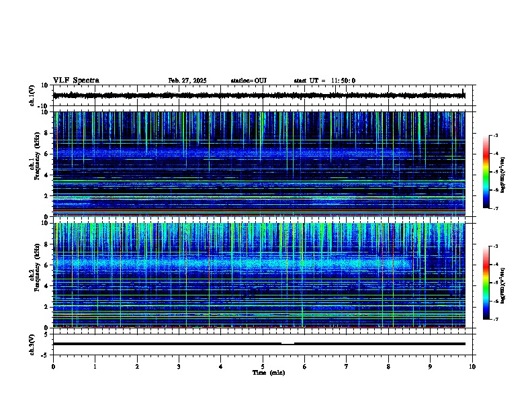
Task: Click the "-7" label on ch.1 color bar
Action: [x=496, y=208]
